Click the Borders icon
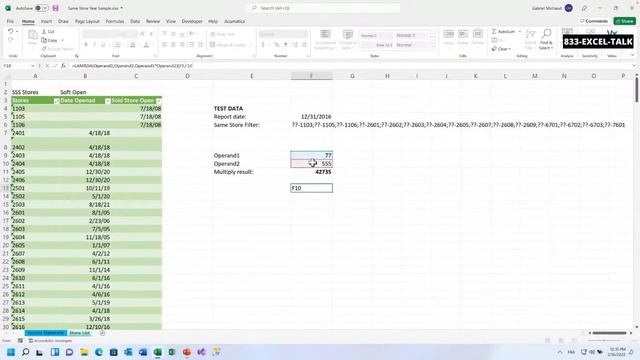Screen dimensions: 640x360 118,44
